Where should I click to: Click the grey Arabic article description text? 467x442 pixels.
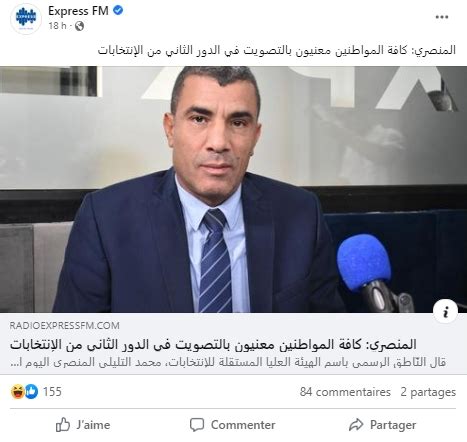point(228,362)
